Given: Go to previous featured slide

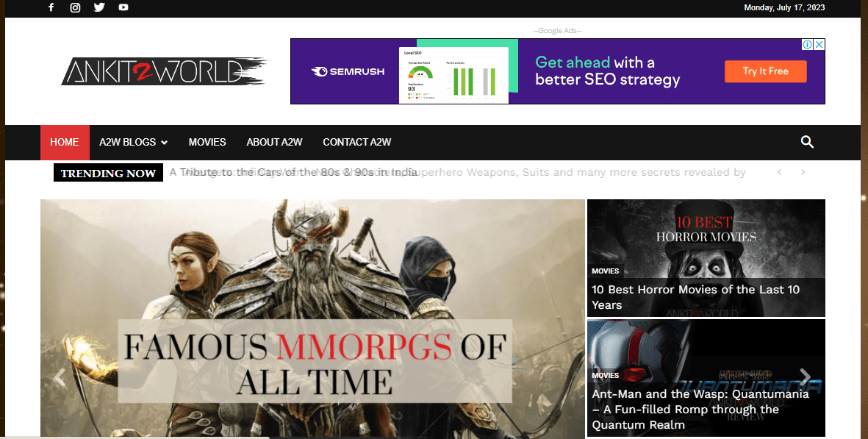Looking at the screenshot, I should (x=60, y=377).
